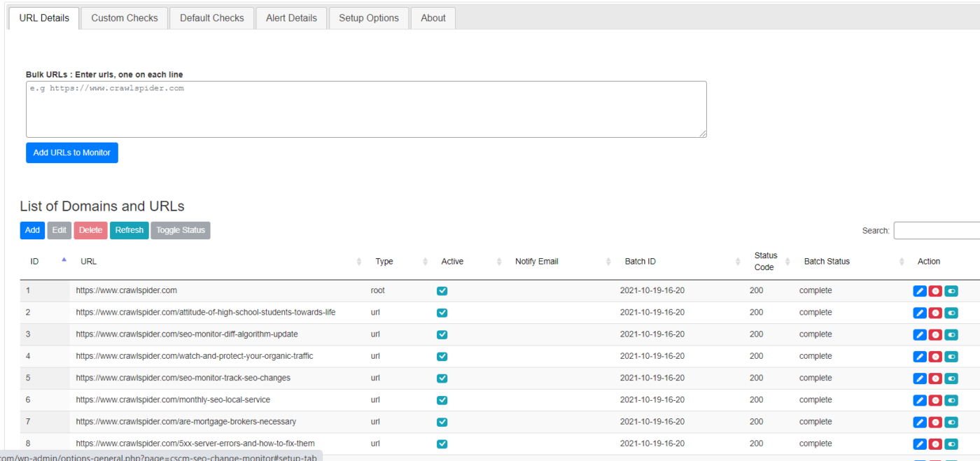
Task: Delete 5xx-server-errors-and-how-to-fix-them row with red icon
Action: [x=935, y=444]
